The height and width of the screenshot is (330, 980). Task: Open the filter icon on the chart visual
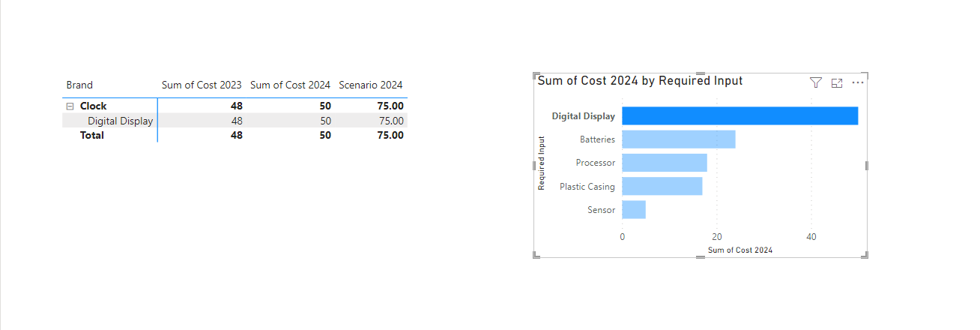point(816,82)
